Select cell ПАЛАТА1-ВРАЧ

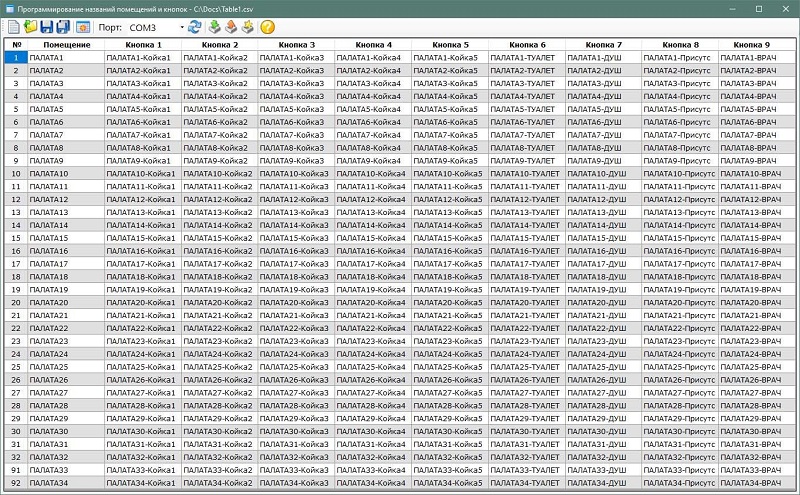click(757, 58)
